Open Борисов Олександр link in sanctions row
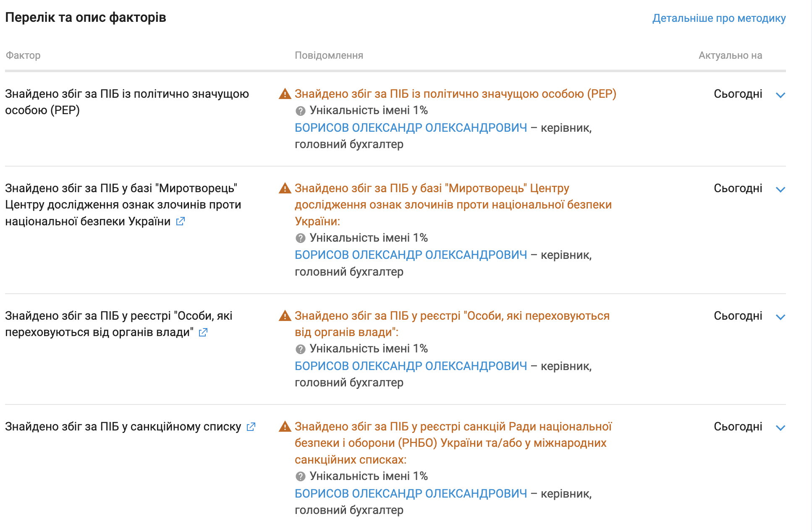Image resolution: width=812 pixels, height=532 pixels. 411,493
